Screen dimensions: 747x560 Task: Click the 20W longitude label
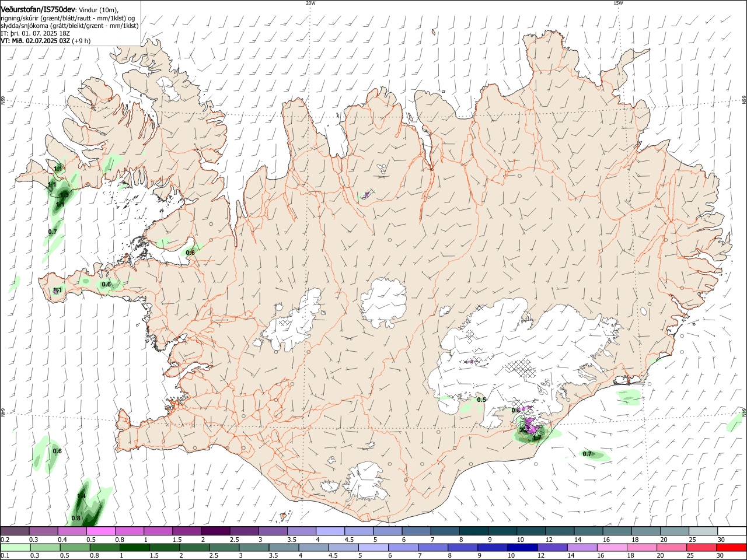point(310,3)
